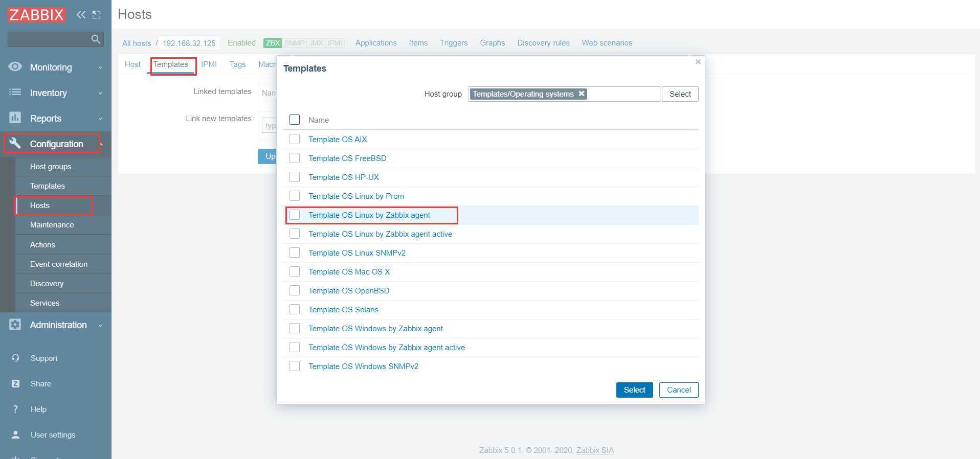980x459 pixels.
Task: Expand the Monitoring menu chevron
Action: tap(100, 67)
